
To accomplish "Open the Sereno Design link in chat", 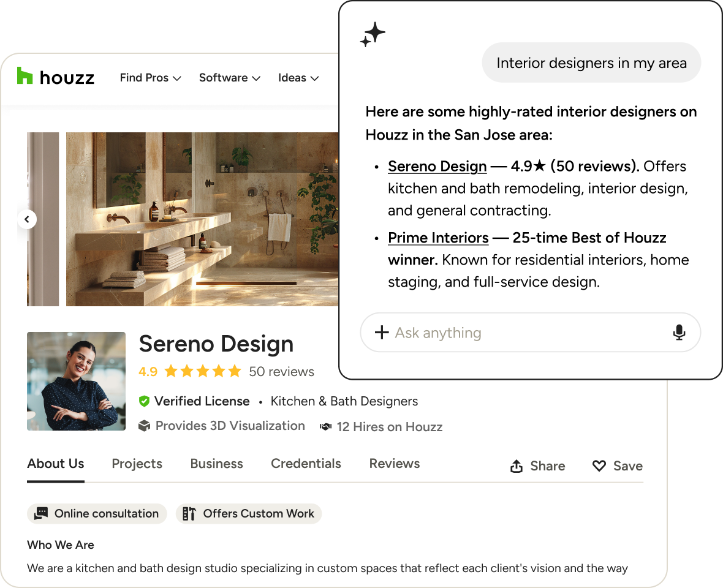I will coord(437,167).
